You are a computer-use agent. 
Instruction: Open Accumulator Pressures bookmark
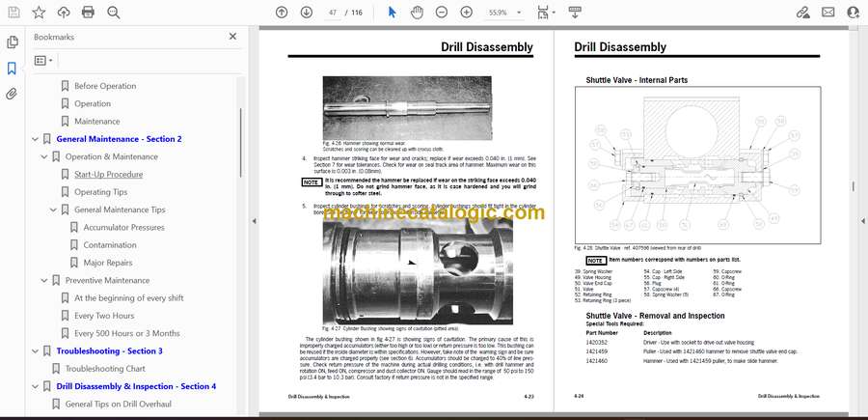click(x=124, y=227)
